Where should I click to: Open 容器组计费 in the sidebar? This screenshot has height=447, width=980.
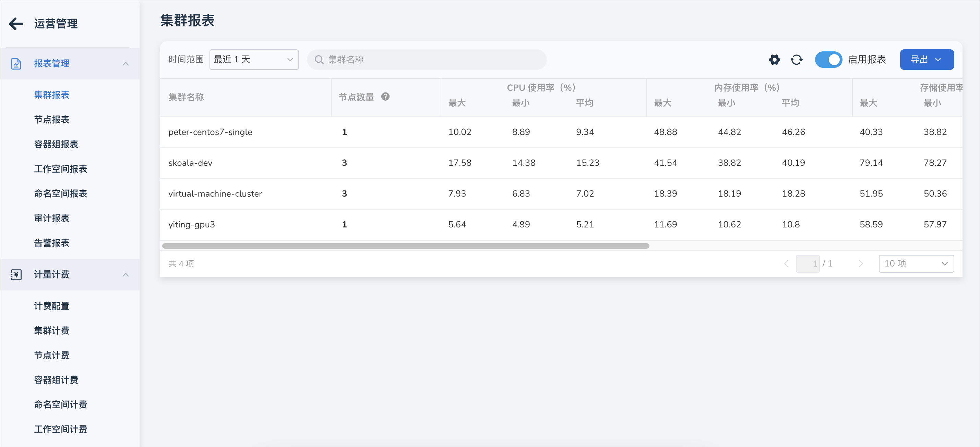click(x=56, y=380)
